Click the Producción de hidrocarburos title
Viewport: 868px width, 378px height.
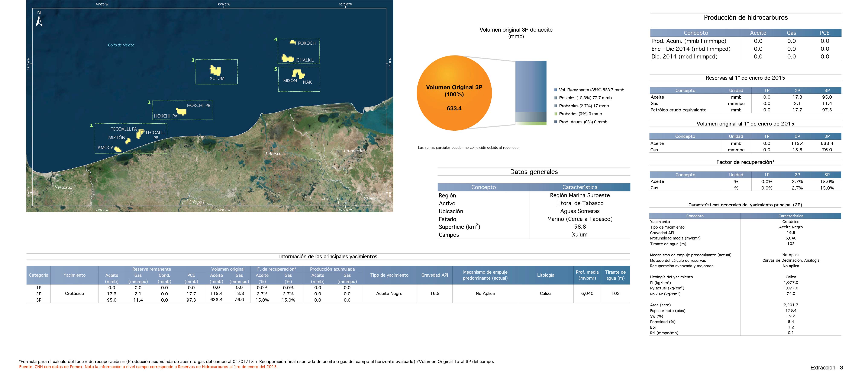745,18
